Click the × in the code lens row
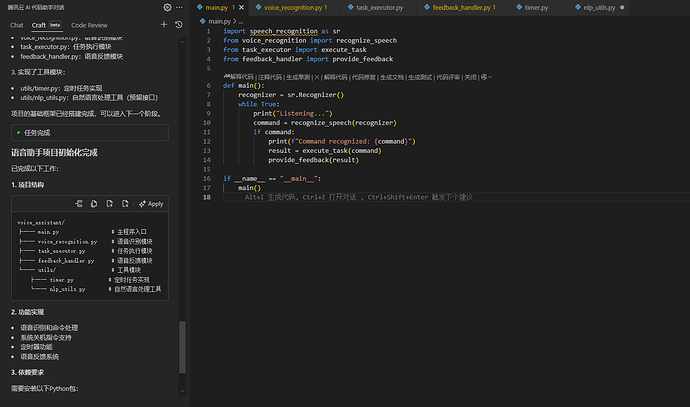The image size is (690, 407). [317, 77]
